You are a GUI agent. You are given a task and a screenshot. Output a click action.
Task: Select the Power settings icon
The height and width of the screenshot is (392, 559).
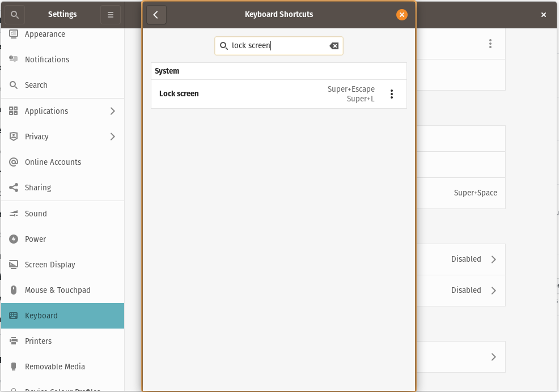(14, 239)
